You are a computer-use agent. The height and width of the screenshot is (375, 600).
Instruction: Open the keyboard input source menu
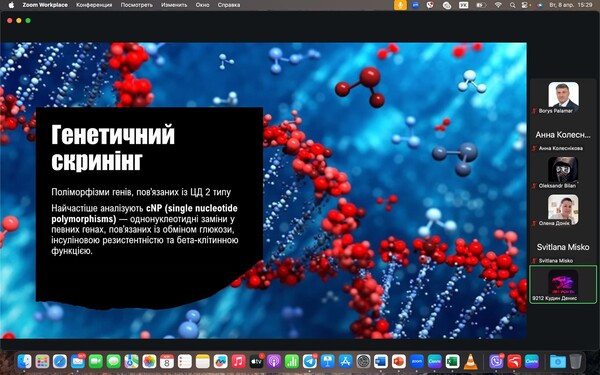[x=463, y=5]
